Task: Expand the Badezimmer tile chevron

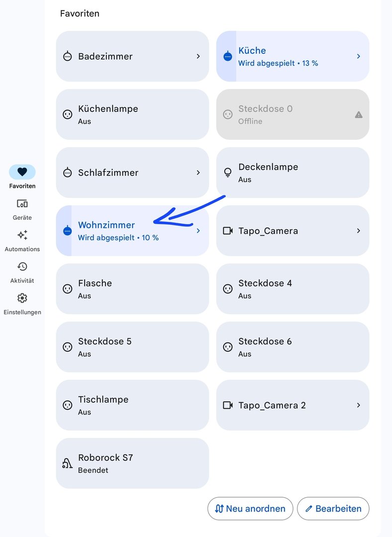Action: click(x=198, y=56)
